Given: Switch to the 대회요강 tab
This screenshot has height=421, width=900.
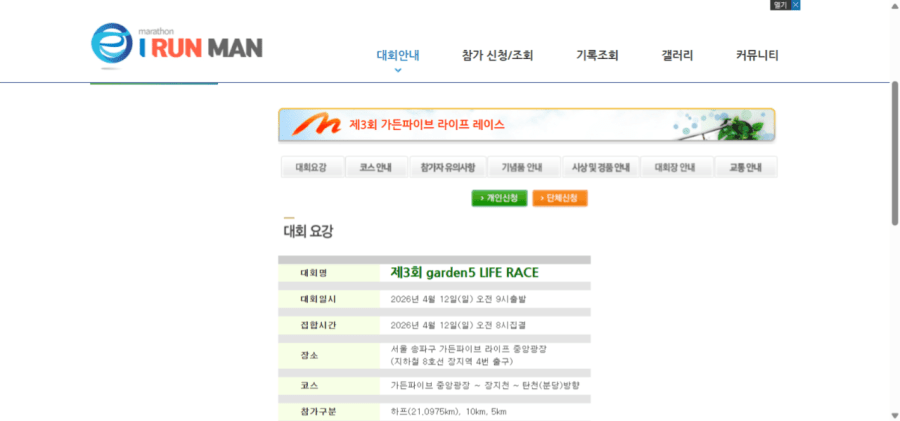Looking at the screenshot, I should click(x=312, y=168).
